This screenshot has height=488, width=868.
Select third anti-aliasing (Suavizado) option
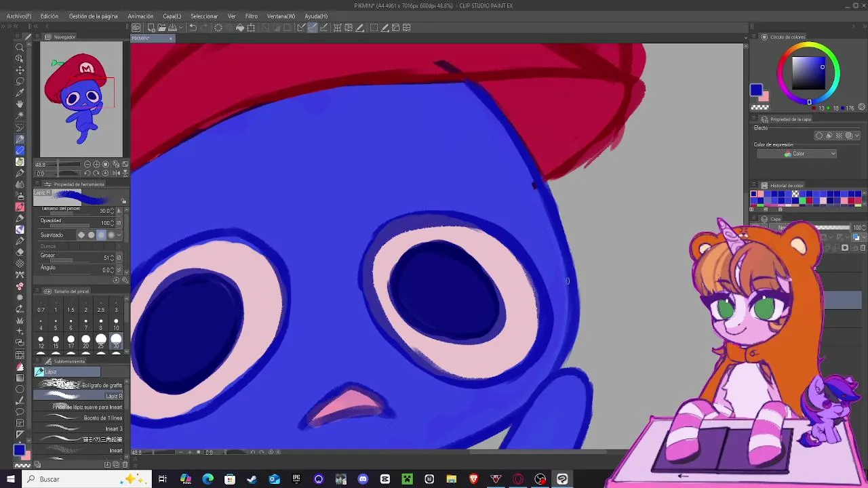point(101,235)
